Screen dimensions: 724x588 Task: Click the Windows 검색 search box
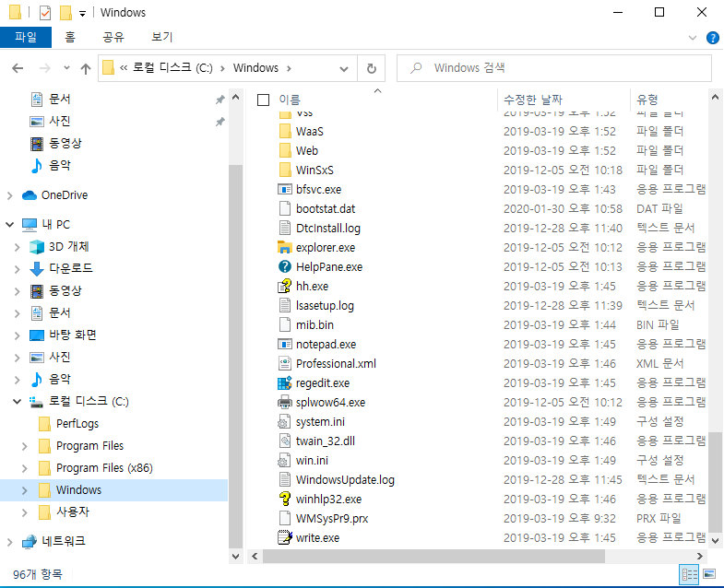click(x=554, y=68)
